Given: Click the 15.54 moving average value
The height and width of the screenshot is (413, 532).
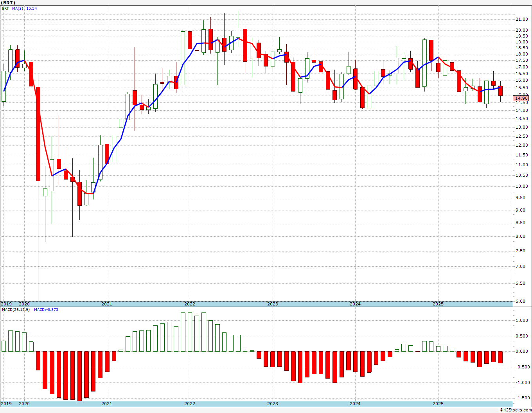Looking at the screenshot, I should (x=31, y=8).
